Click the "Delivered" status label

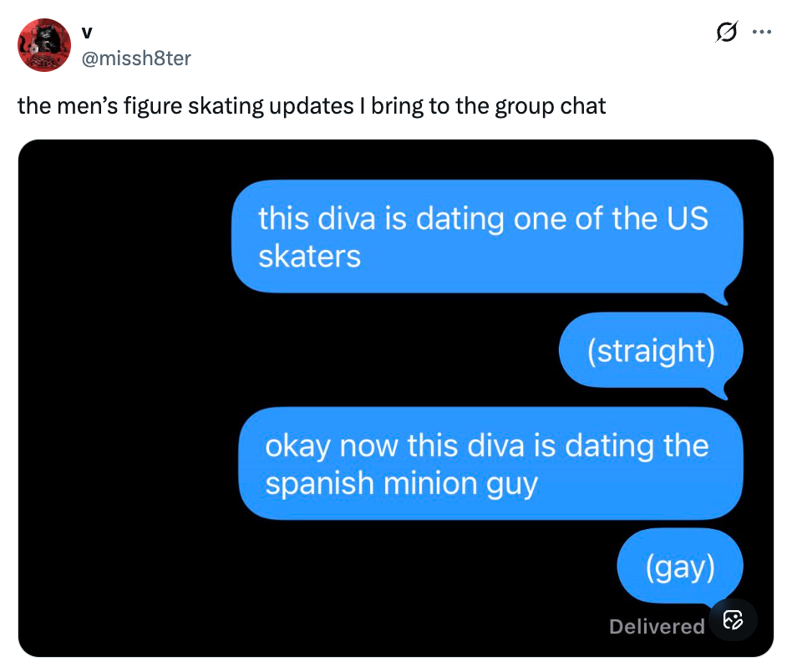[x=656, y=626]
